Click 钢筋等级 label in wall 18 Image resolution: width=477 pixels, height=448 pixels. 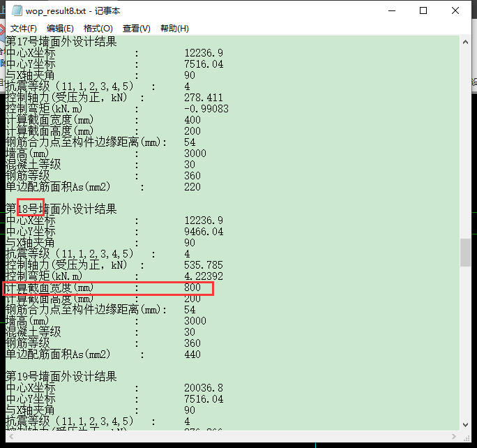(x=28, y=343)
